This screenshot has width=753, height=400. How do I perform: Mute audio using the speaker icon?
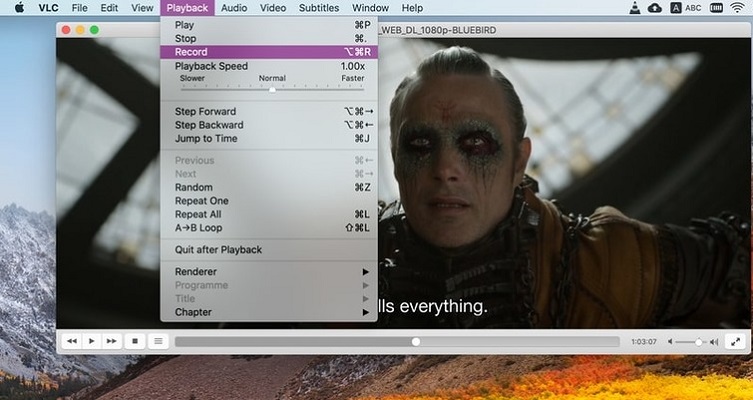coord(670,342)
